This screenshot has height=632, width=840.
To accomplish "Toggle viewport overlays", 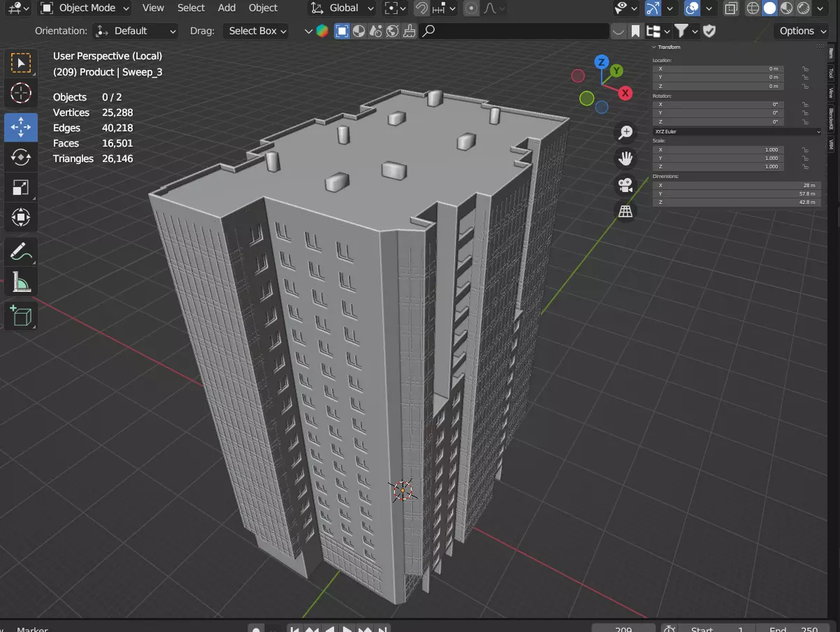I will click(692, 8).
